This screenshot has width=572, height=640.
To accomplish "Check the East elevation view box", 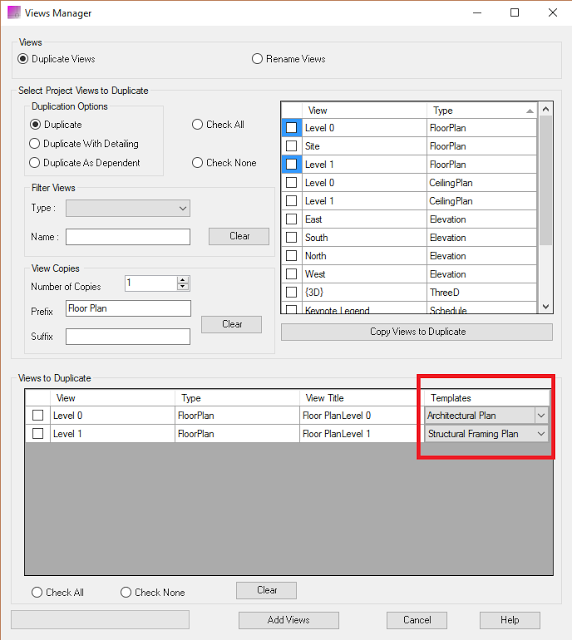I will click(292, 219).
